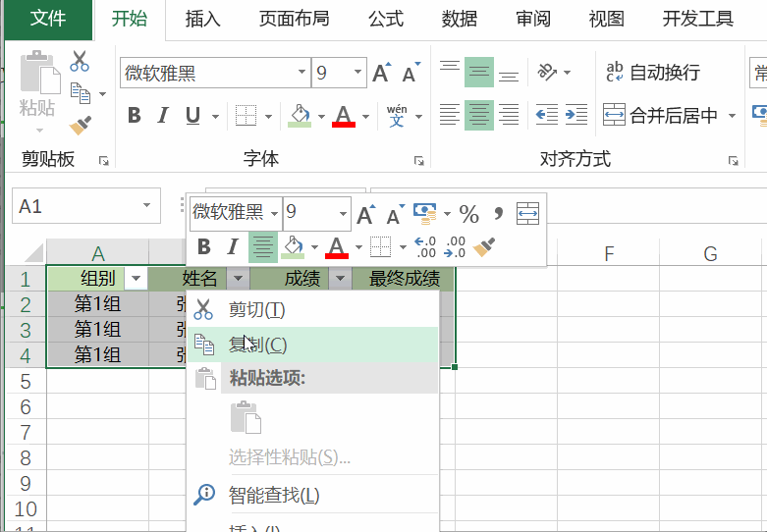
Task: Toggle ribbon Underline formatting
Action: click(192, 116)
